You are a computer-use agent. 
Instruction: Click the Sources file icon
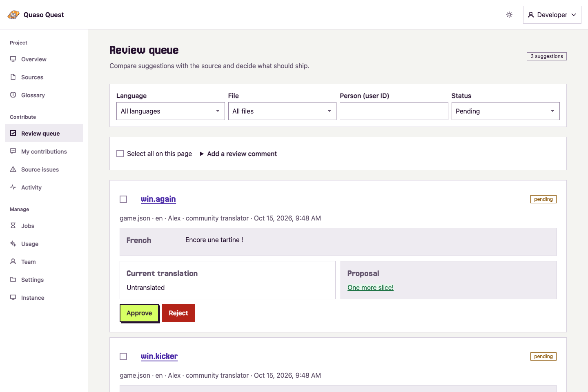click(13, 77)
